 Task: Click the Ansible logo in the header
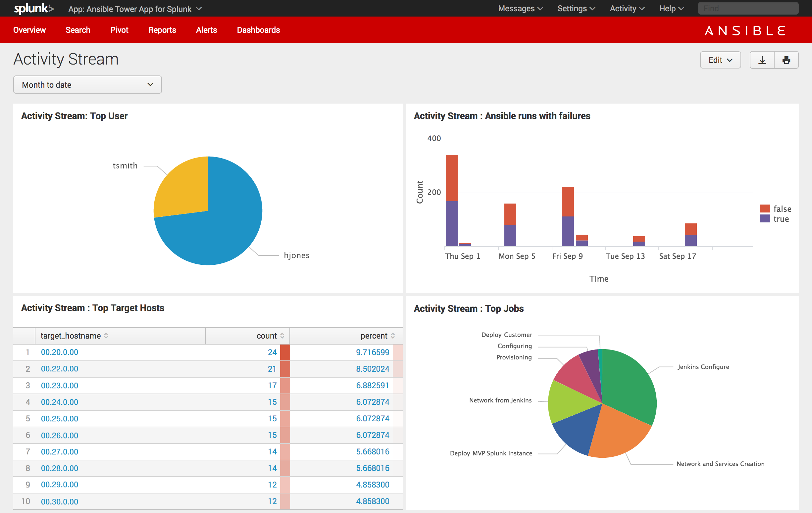coord(745,31)
